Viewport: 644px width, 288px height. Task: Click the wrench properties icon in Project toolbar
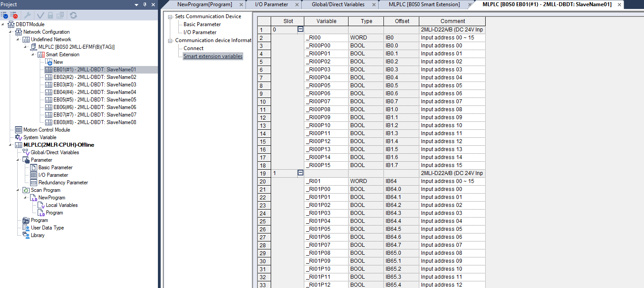27,15
